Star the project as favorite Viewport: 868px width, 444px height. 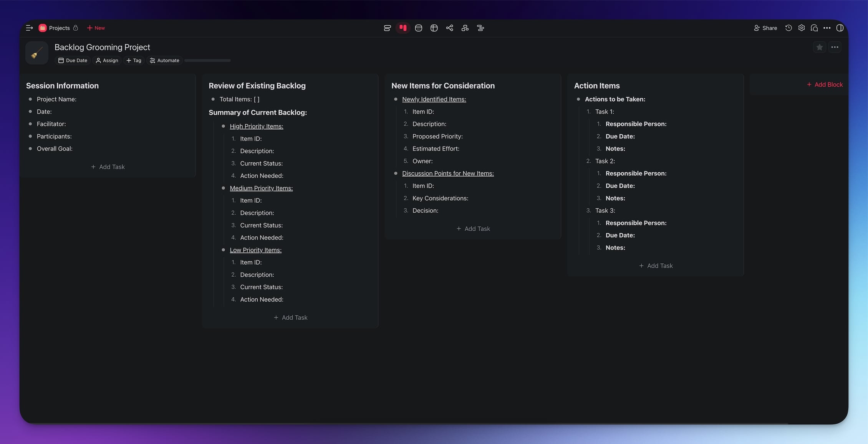[820, 47]
